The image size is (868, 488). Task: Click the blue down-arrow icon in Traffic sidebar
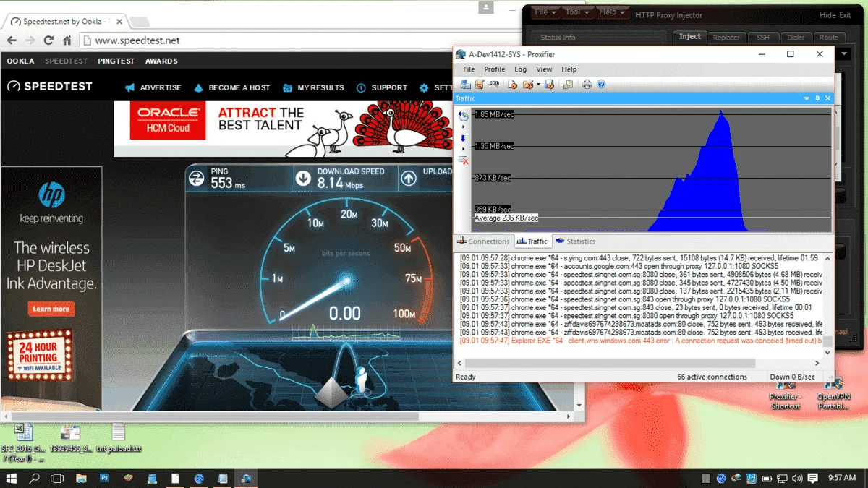coord(464,138)
